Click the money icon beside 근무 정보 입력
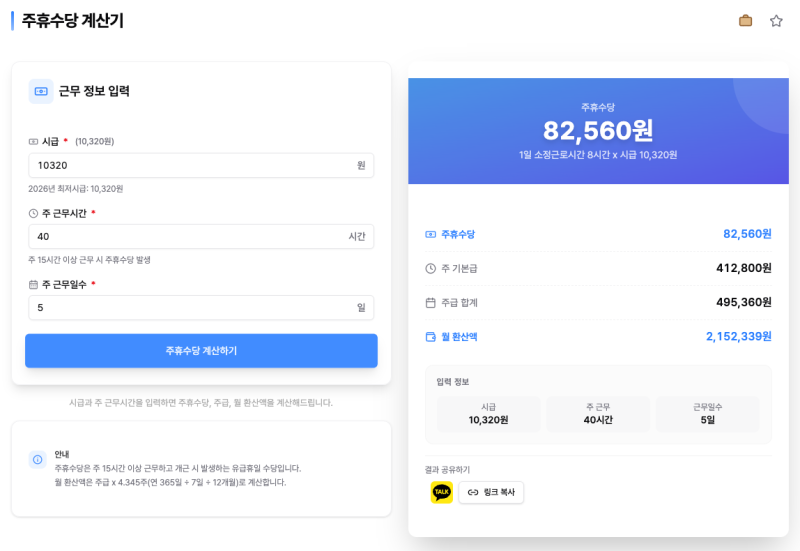The image size is (800, 551). click(x=41, y=91)
